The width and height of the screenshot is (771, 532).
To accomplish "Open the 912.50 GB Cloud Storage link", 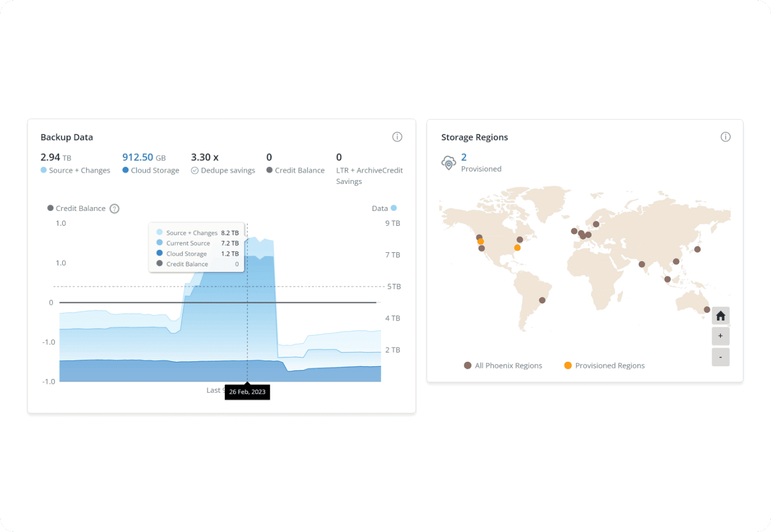I will tap(138, 158).
